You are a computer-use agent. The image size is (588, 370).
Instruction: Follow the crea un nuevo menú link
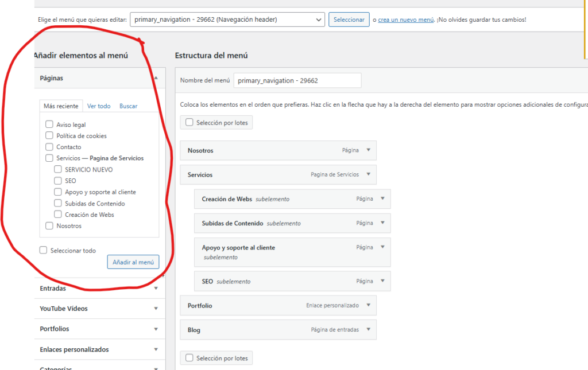tap(405, 20)
